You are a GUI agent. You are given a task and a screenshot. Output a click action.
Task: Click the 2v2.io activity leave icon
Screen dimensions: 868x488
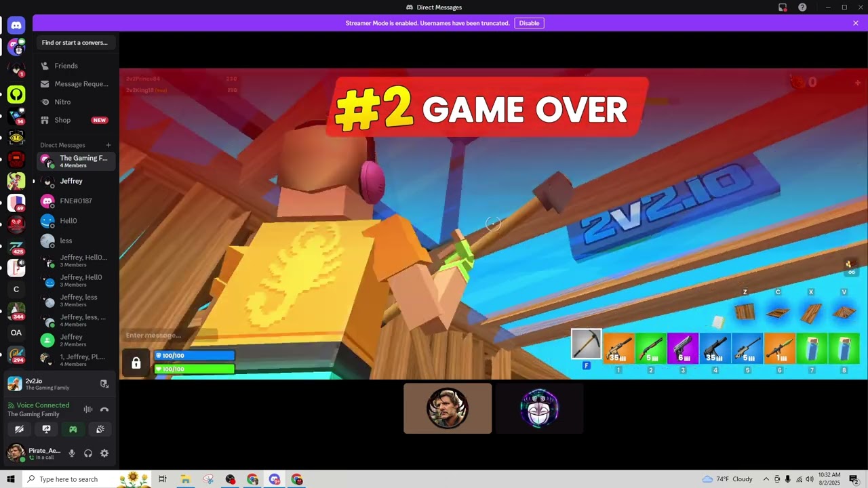104,384
